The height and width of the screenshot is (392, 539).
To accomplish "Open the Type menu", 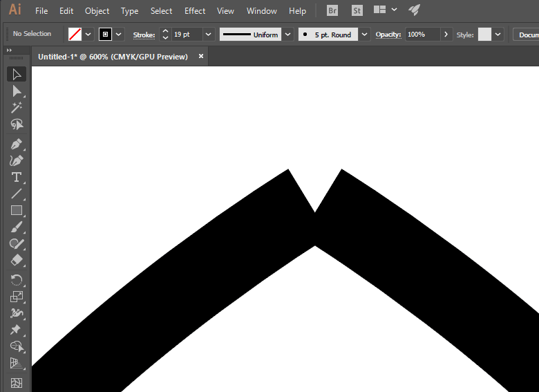I will (x=130, y=11).
